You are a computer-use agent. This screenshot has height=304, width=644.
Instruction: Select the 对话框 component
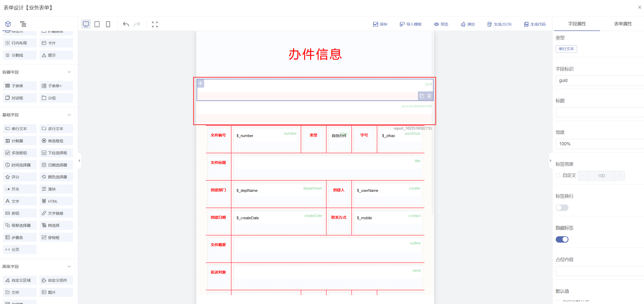20,98
